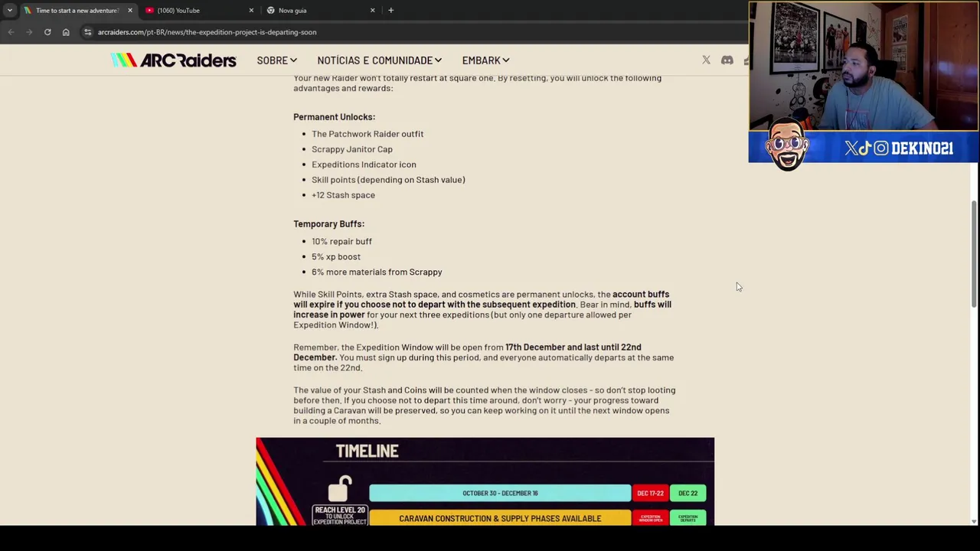This screenshot has width=980, height=551.
Task: Switch to the Nova guia tab
Action: click(x=321, y=11)
